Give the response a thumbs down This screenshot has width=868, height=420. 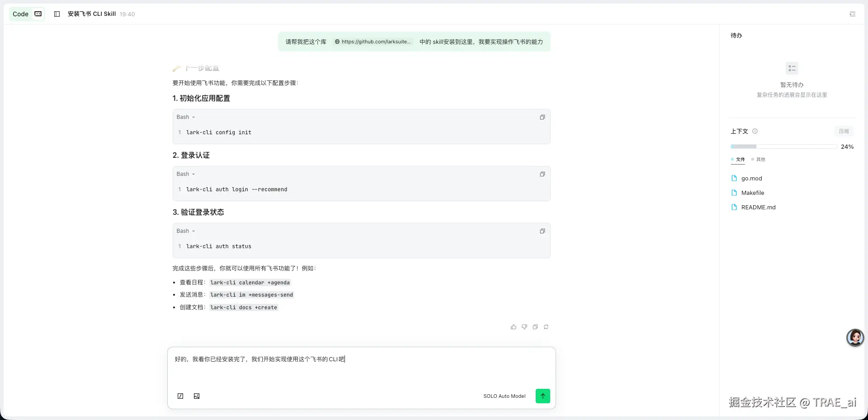pos(524,327)
